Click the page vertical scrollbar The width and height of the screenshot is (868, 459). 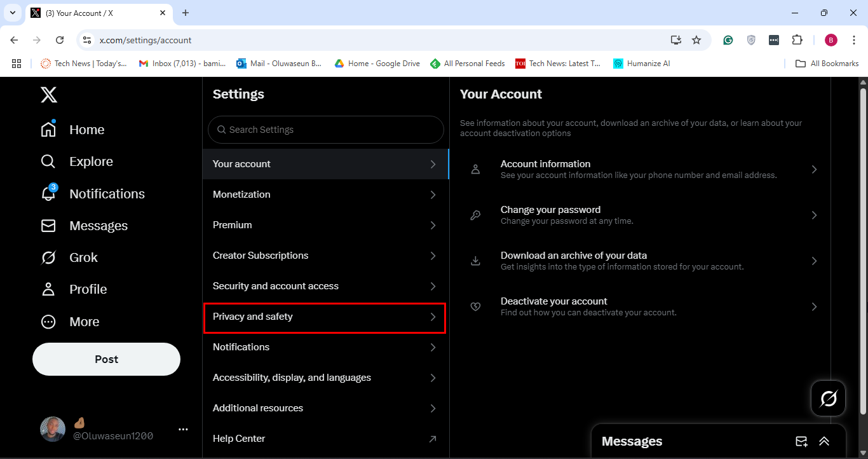(863, 254)
